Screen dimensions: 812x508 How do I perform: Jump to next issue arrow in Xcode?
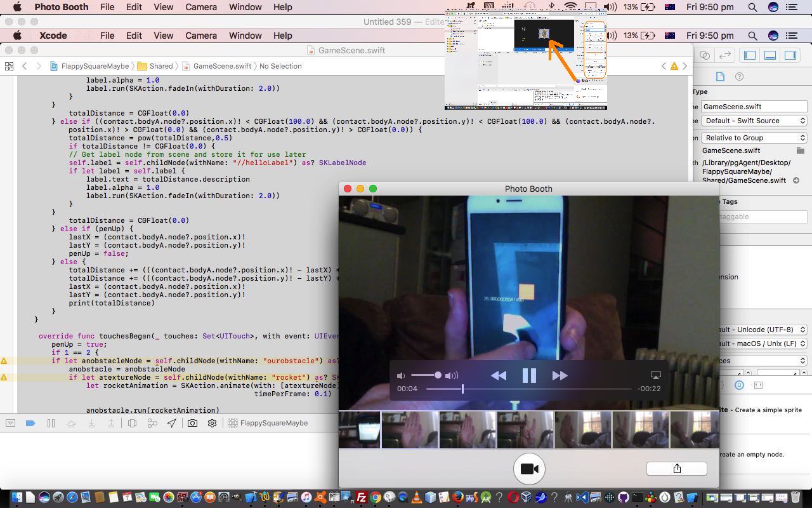pos(684,66)
